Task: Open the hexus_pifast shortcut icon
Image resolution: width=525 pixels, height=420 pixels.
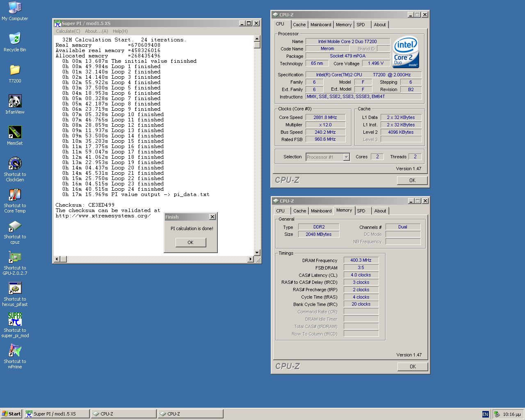Action: (15, 294)
